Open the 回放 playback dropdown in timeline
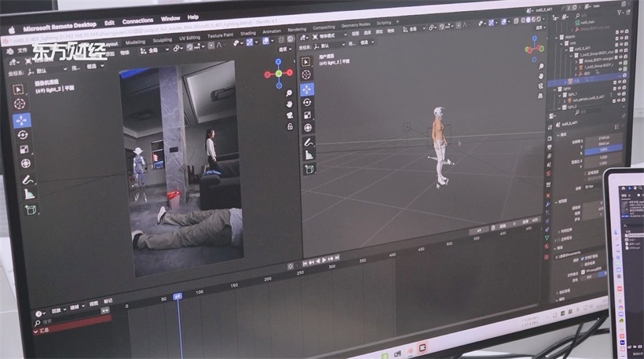The width and height of the screenshot is (644, 359). click(x=58, y=310)
